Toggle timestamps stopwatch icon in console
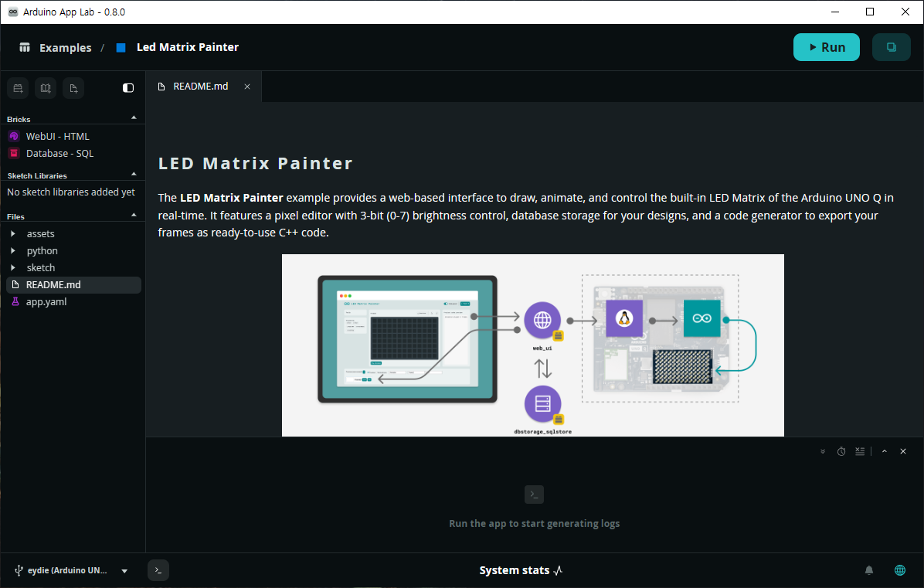Image resolution: width=924 pixels, height=588 pixels. coord(841,451)
